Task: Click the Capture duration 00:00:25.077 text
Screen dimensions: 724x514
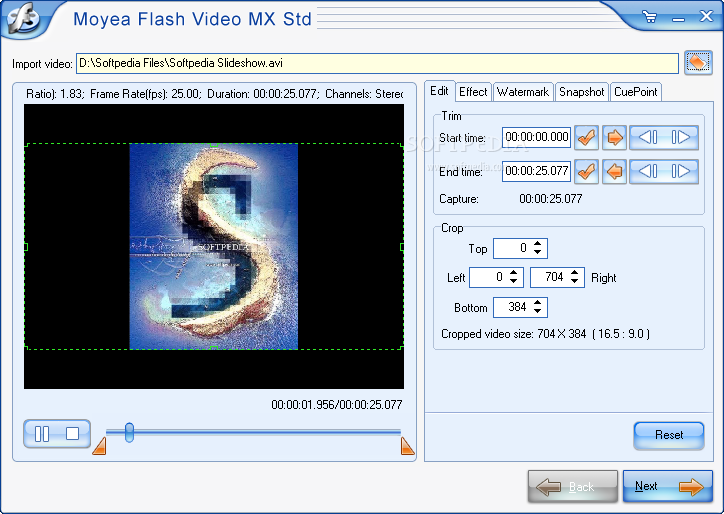Action: pos(550,199)
